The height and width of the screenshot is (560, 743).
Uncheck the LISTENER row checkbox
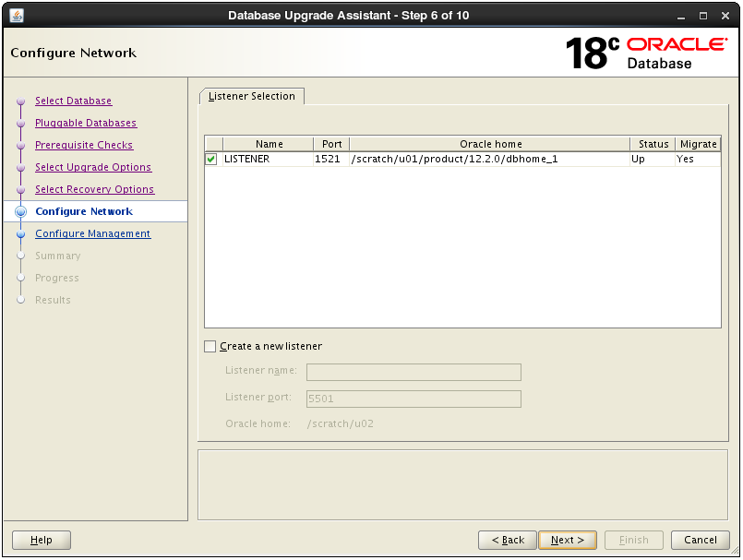pos(211,160)
